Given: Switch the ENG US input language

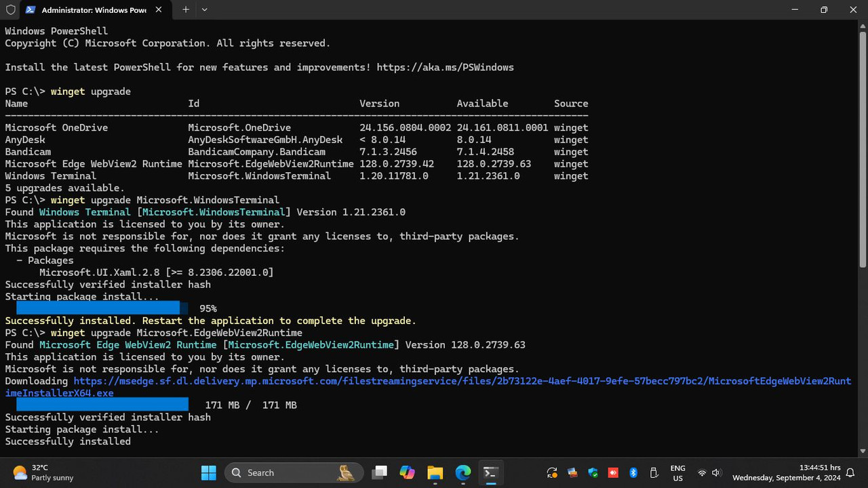Looking at the screenshot, I should 677,472.
